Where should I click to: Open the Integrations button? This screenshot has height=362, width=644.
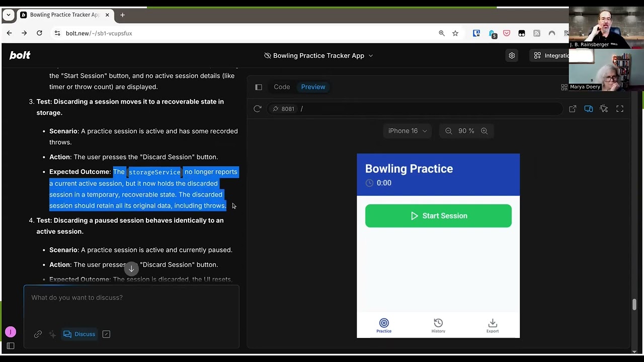(x=551, y=56)
